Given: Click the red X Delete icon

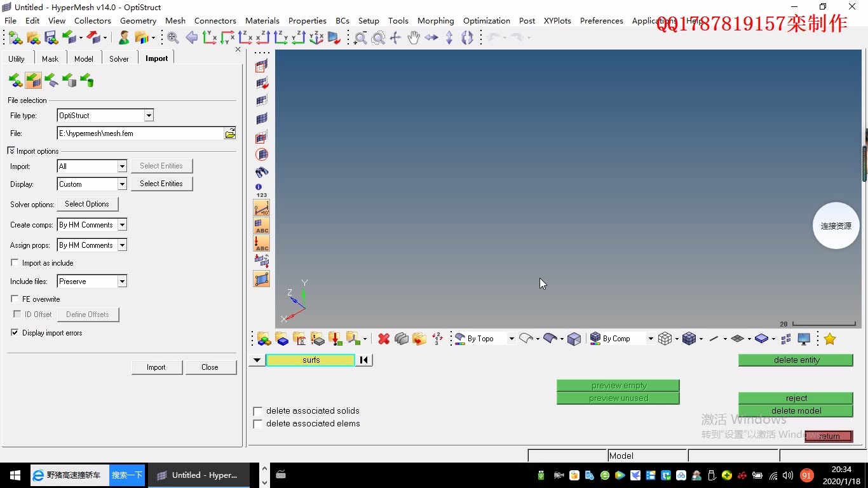Looking at the screenshot, I should pyautogui.click(x=384, y=339).
